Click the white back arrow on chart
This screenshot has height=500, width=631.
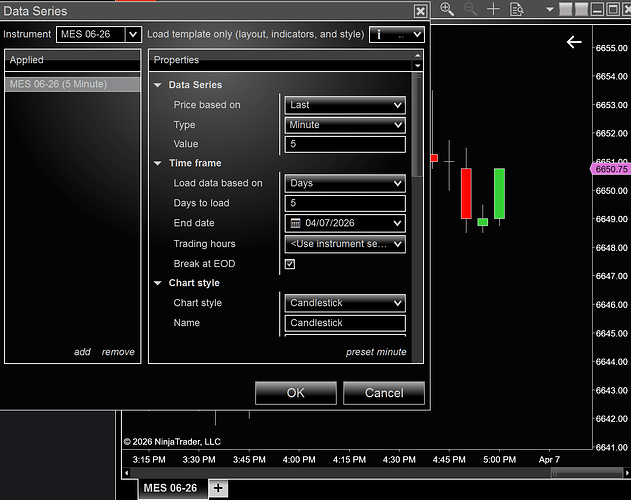pos(574,42)
